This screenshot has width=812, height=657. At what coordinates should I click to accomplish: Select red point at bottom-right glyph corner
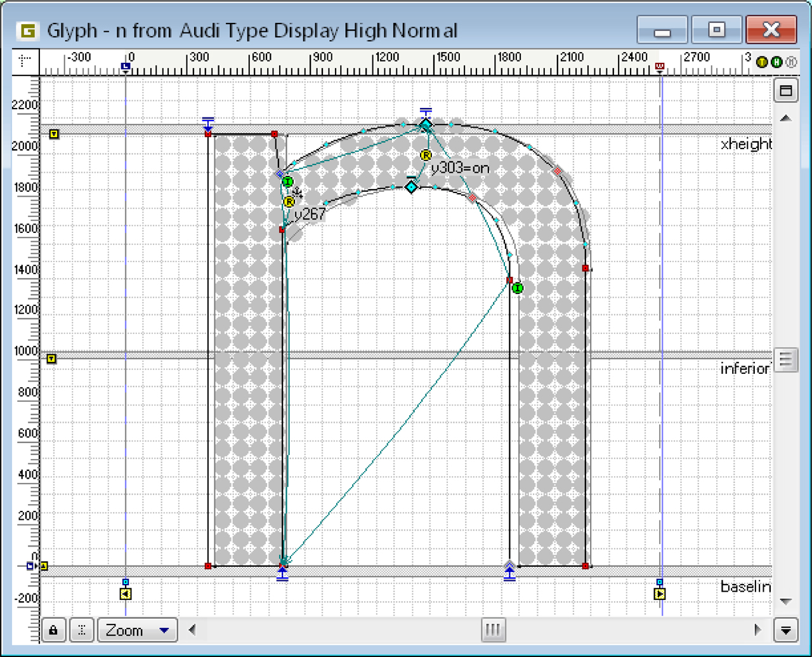(x=585, y=566)
